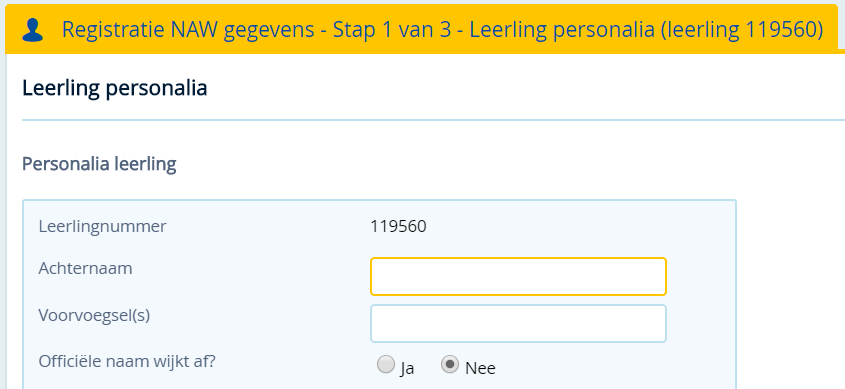Screen dimensions: 845x389
Task: Click the Achternaam field label
Action: coord(85,268)
